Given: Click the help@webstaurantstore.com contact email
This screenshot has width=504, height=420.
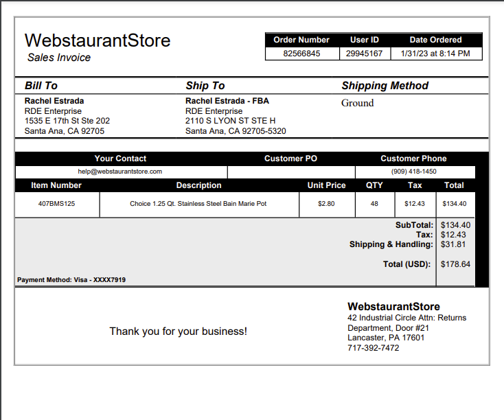Looking at the screenshot, I should (120, 172).
